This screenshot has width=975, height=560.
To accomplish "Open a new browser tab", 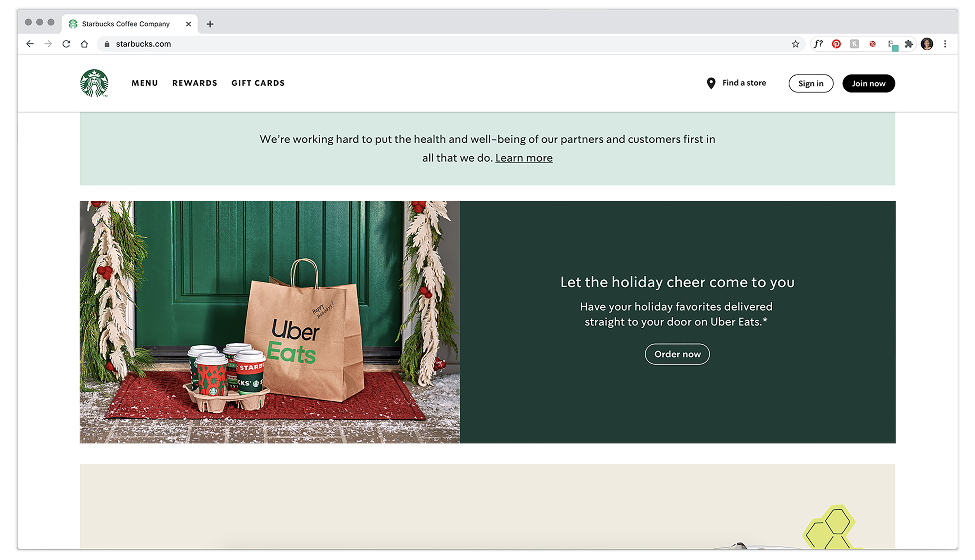I will tap(210, 24).
